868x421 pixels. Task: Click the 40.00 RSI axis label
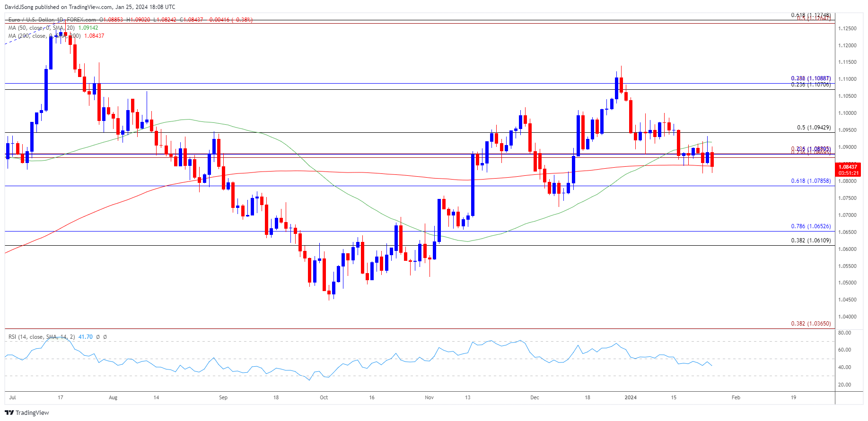click(844, 368)
